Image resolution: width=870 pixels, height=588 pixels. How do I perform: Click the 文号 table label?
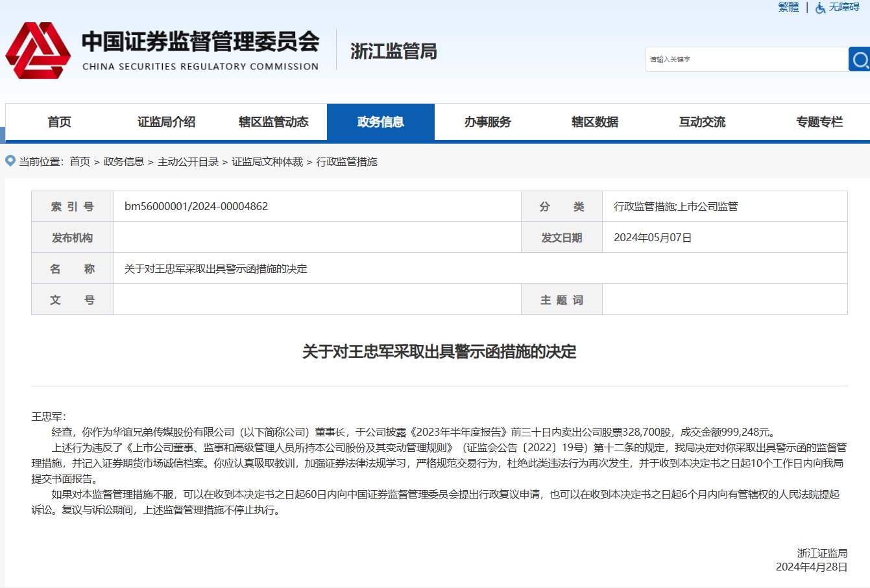coord(72,300)
